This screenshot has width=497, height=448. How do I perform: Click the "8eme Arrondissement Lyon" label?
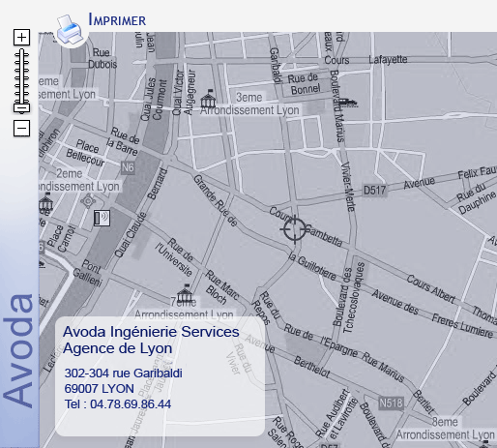coord(445,429)
